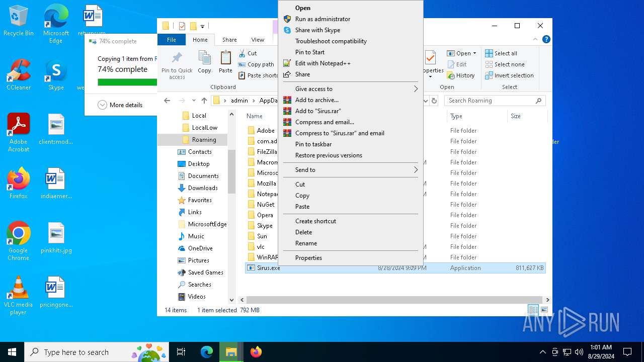Viewport: 644px width, 362px height.
Task: Click Select none in ribbon
Action: point(505,64)
